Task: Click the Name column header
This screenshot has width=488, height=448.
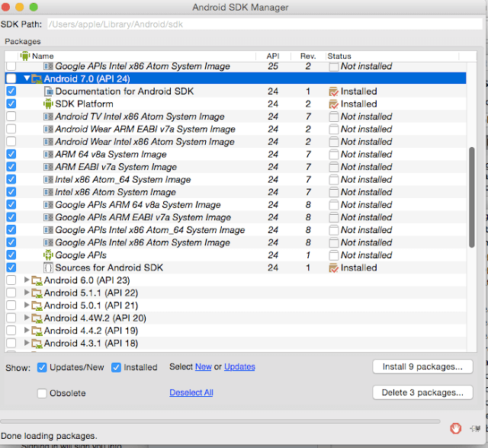Action: 137,56
